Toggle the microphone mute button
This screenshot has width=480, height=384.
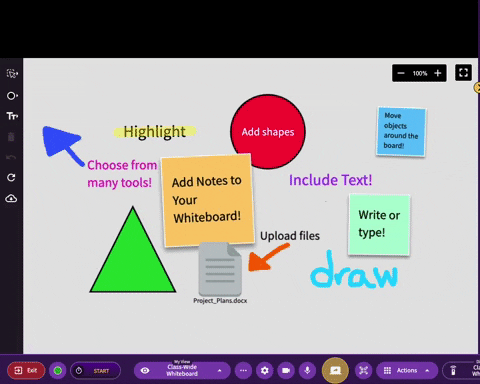pos(307,370)
